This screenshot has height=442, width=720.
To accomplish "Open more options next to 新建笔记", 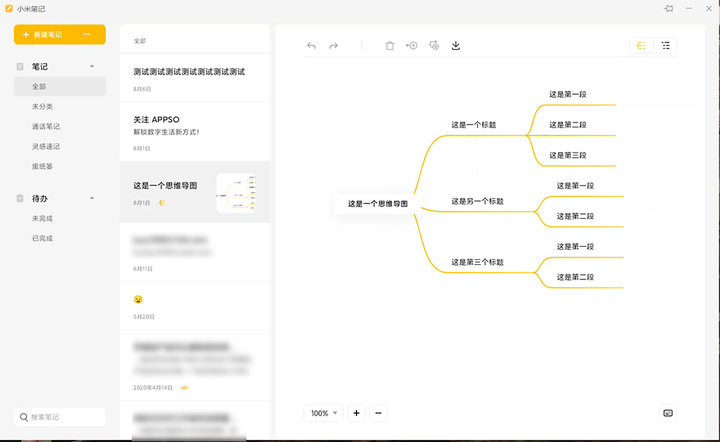I will tap(88, 34).
